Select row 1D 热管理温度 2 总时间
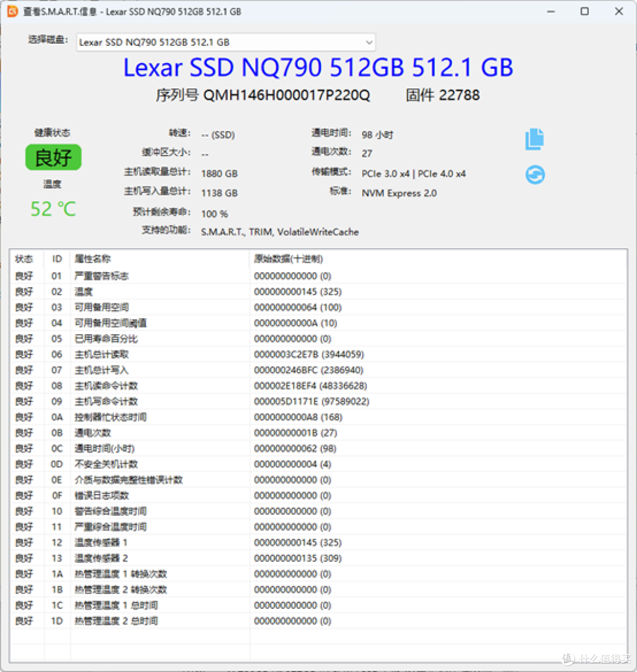 tap(318, 621)
